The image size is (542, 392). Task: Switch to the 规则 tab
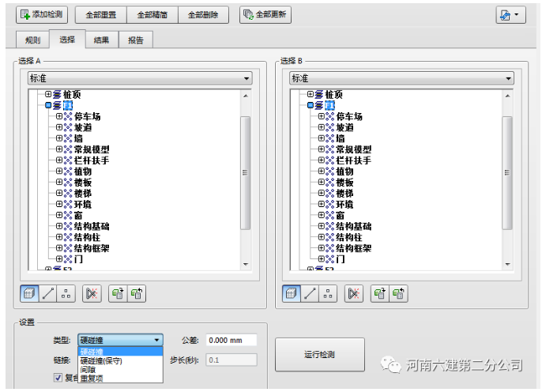32,40
